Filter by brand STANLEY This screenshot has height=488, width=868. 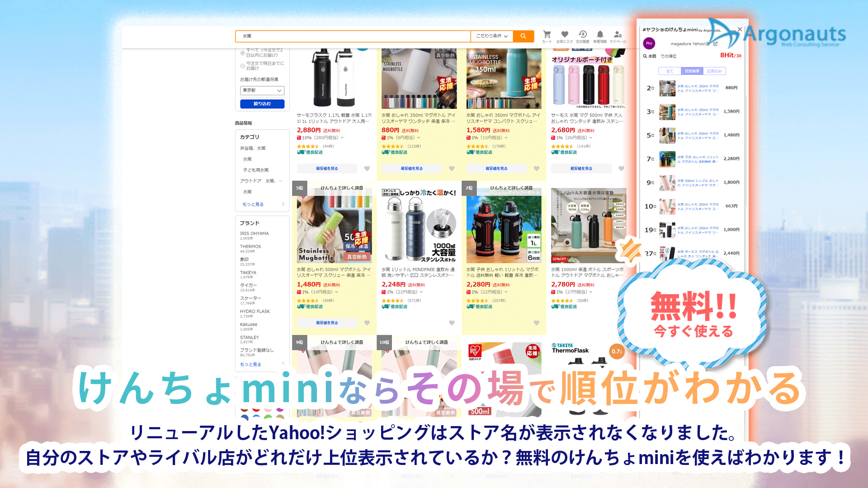click(x=250, y=338)
